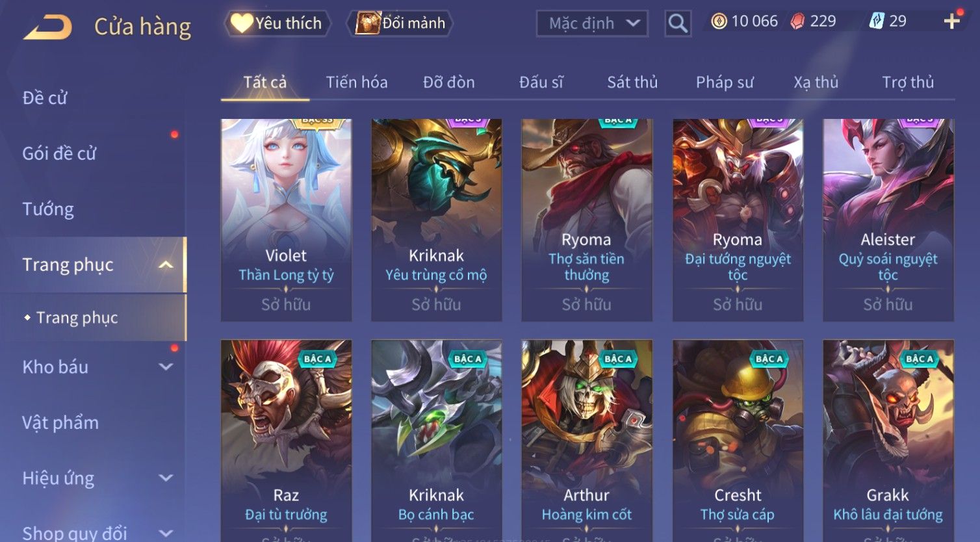980x542 pixels.
Task: Open the Yêu thích heart favorites
Action: (x=242, y=23)
